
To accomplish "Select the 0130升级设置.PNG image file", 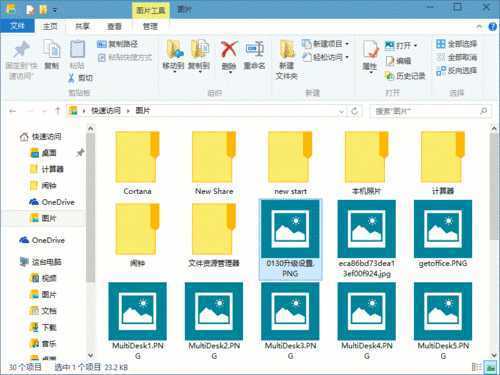I will 290,239.
